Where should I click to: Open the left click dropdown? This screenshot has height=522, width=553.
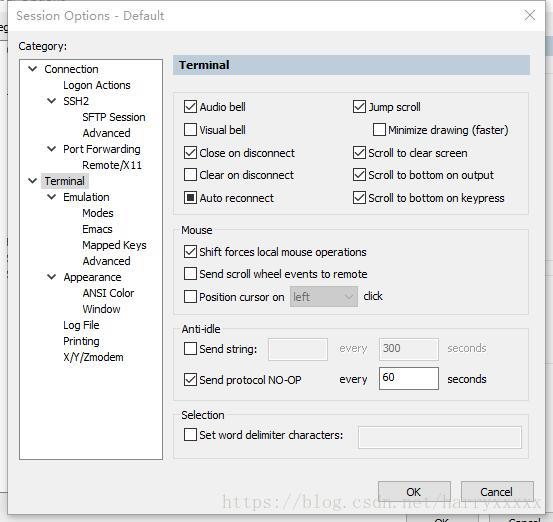point(324,297)
